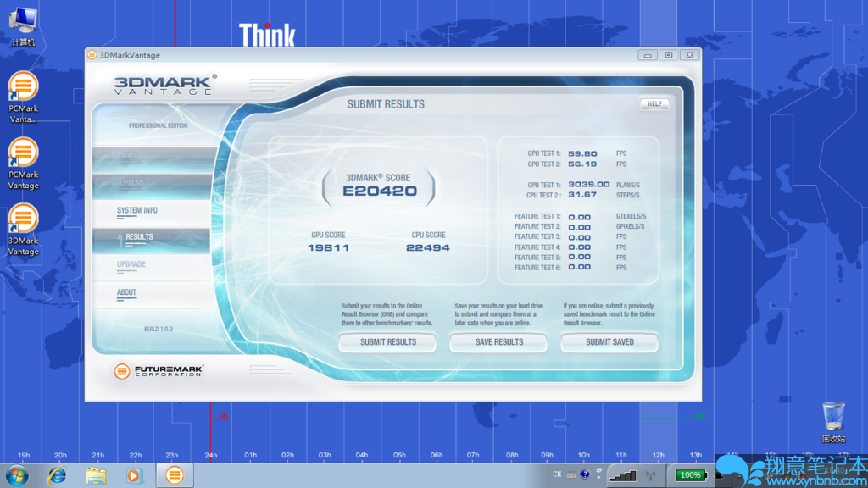The image size is (868, 488).
Task: Click the BUILD 1.0.2 version text
Action: click(x=159, y=330)
